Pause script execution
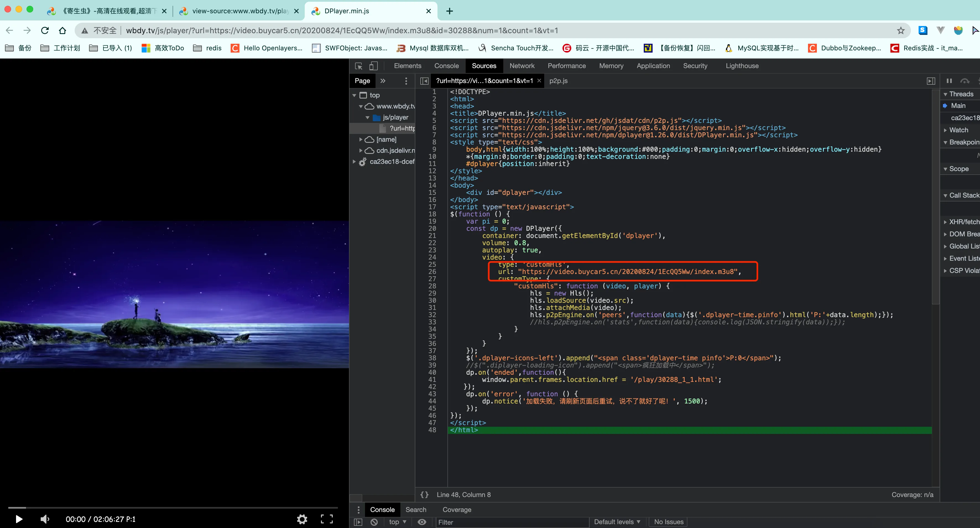The image size is (980, 528). [x=949, y=81]
